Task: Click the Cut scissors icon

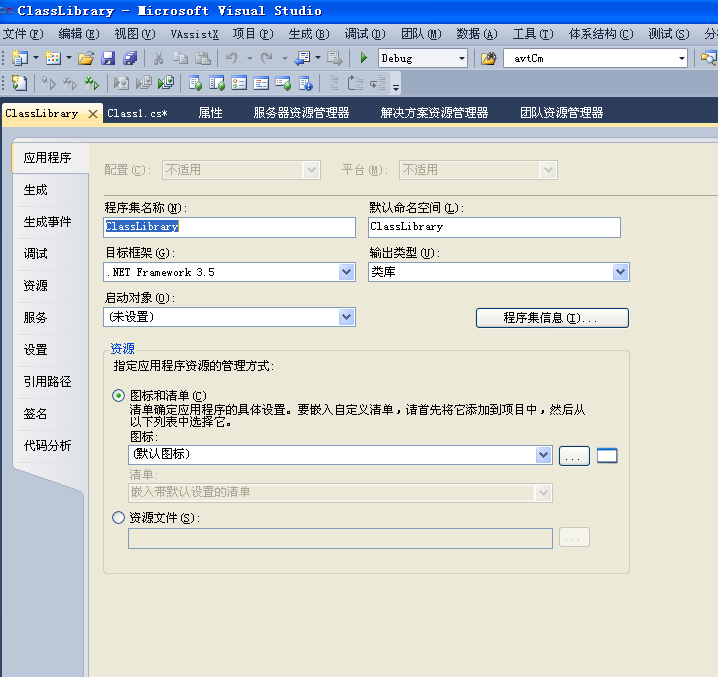Action: pyautogui.click(x=158, y=58)
